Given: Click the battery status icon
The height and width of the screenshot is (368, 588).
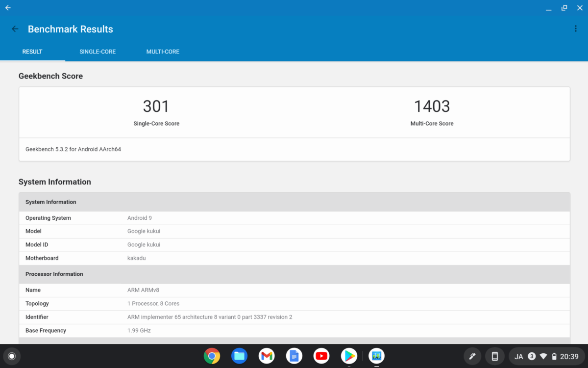Looking at the screenshot, I should click(554, 357).
